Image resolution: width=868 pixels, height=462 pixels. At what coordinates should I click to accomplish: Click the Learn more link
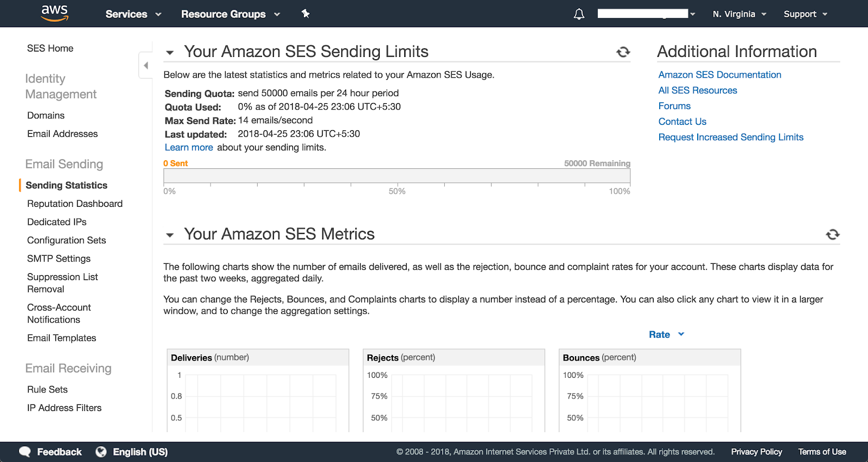189,148
